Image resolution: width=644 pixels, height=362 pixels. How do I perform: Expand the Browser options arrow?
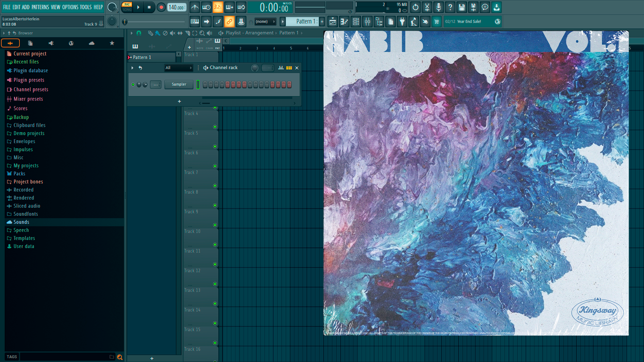coord(4,33)
